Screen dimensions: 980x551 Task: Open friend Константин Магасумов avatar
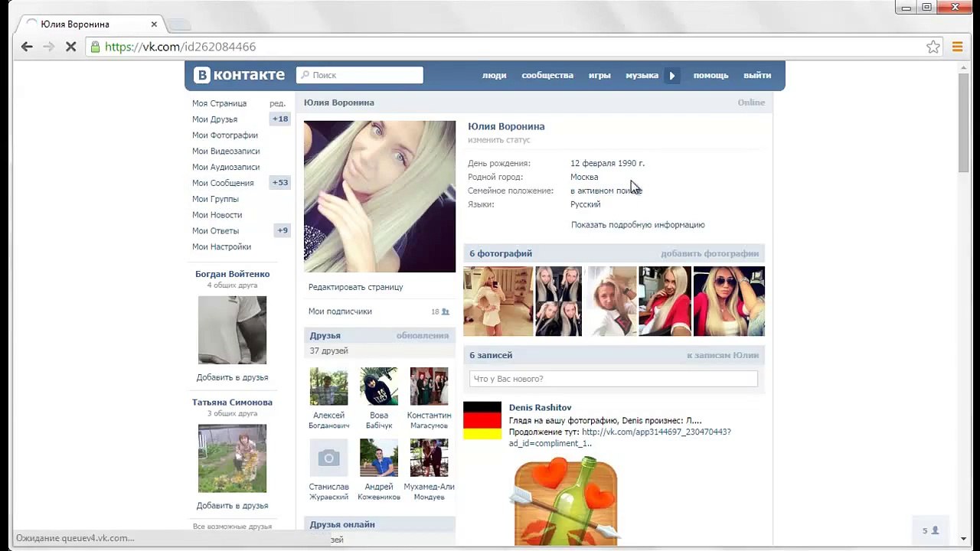coord(429,386)
